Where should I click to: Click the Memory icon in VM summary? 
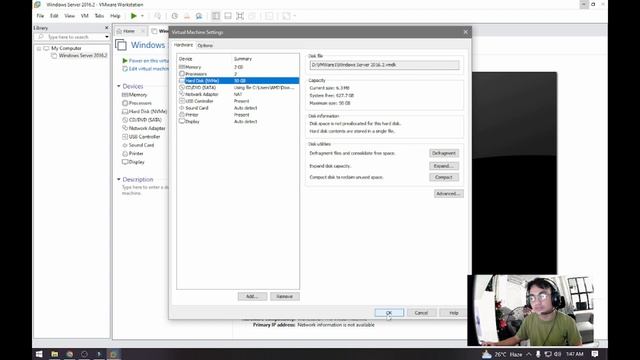(x=125, y=95)
